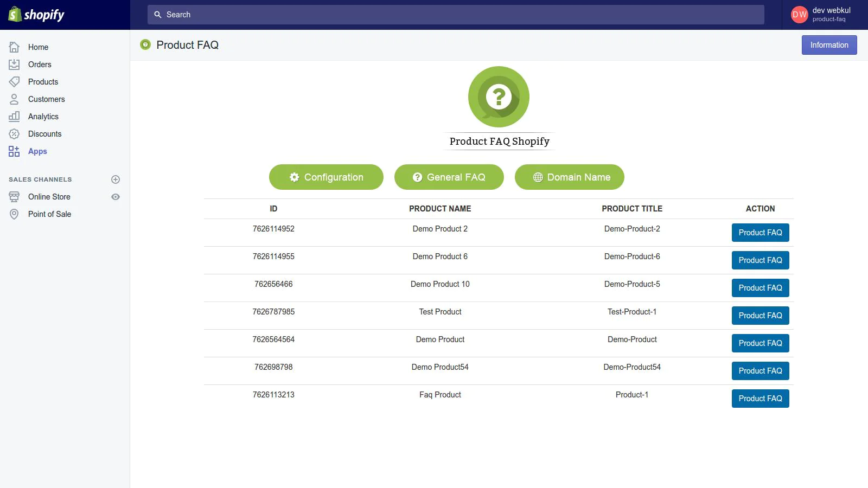Open Product FAQ for Faq Product

point(761,399)
